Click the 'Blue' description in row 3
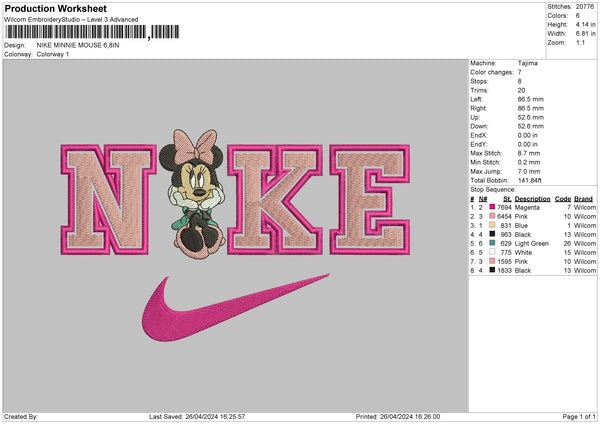 point(521,225)
